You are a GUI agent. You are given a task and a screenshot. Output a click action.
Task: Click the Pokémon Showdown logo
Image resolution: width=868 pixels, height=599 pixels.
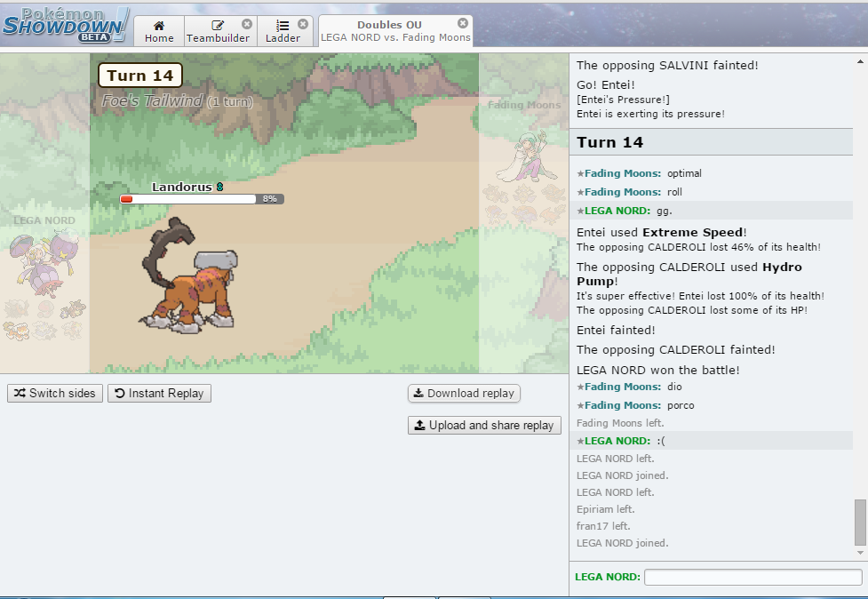coord(66,26)
